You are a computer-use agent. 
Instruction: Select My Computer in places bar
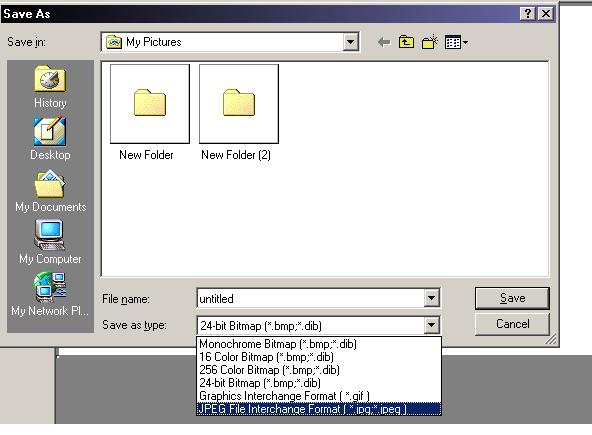pos(50,242)
